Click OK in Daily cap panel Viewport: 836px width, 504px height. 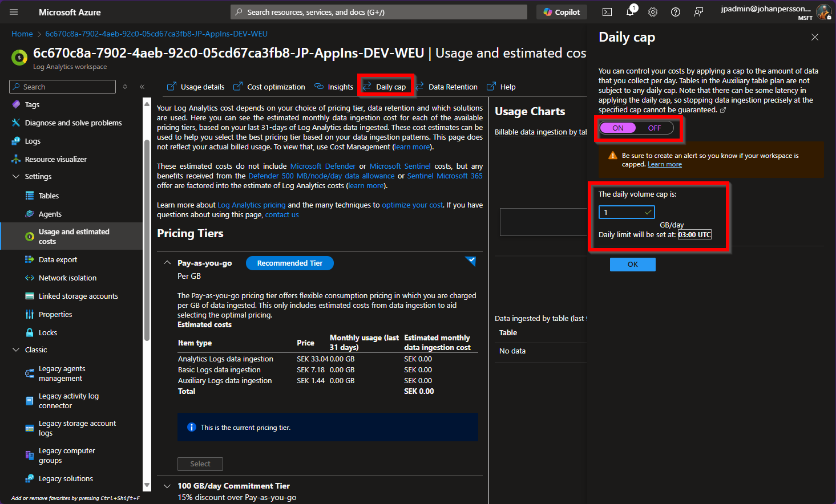[633, 265]
